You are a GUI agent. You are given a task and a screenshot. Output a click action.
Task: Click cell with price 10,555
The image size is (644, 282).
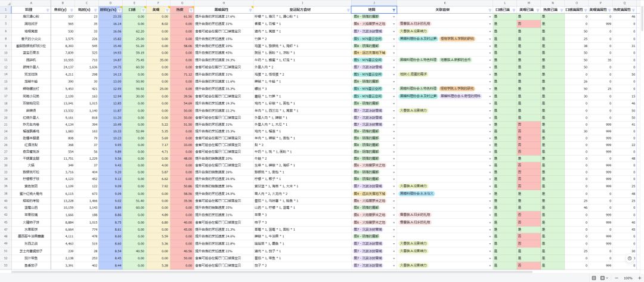pos(63,60)
